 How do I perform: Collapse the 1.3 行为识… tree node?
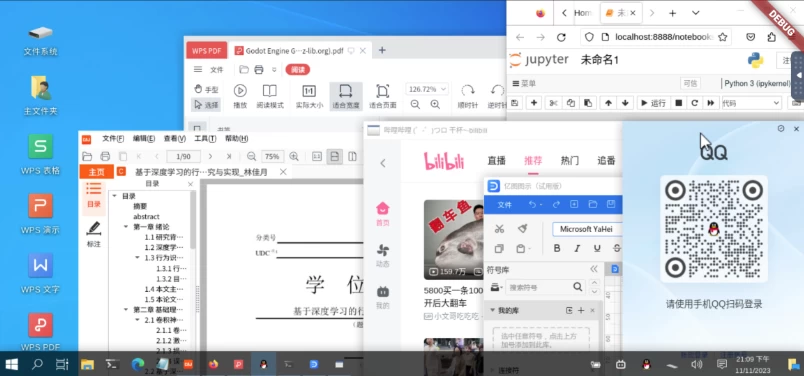[137, 258]
